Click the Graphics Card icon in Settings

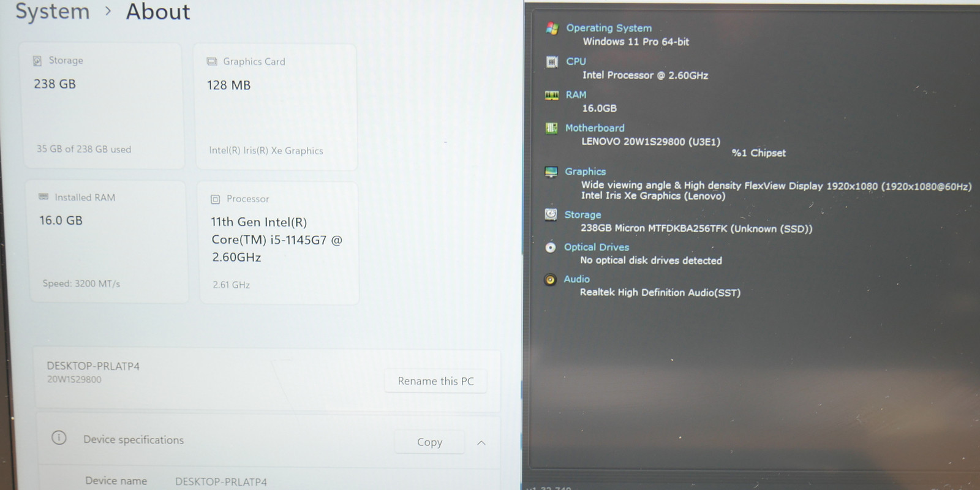[x=212, y=61]
